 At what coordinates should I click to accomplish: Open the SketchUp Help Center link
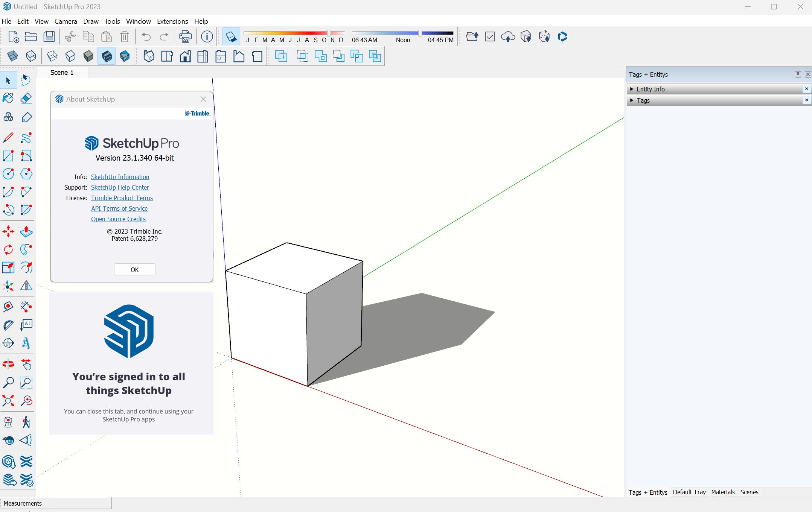[x=120, y=187]
